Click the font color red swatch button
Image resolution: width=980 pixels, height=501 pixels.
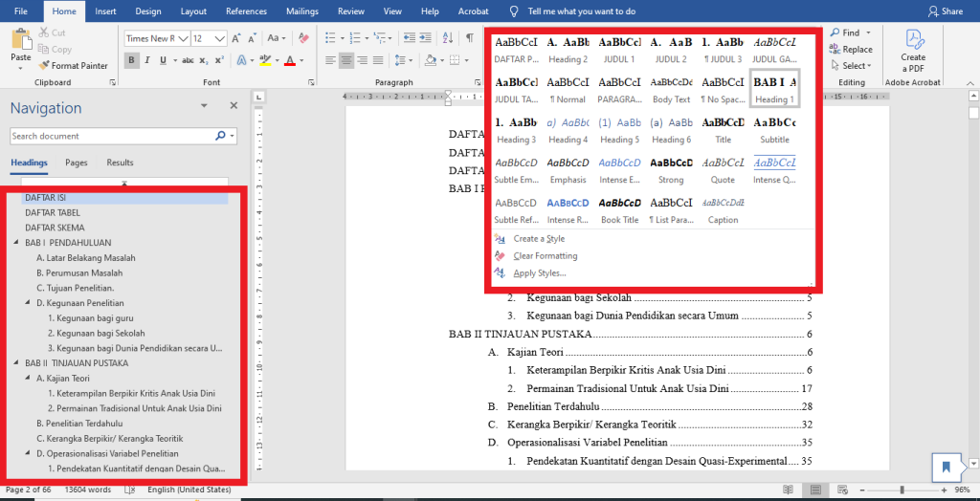(289, 60)
